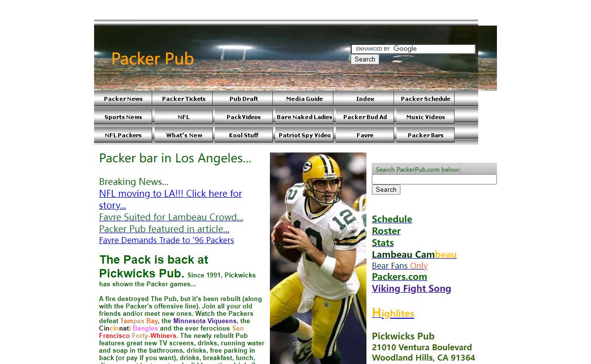Open the Stats sidebar link
The image size is (591, 364).
tap(383, 243)
